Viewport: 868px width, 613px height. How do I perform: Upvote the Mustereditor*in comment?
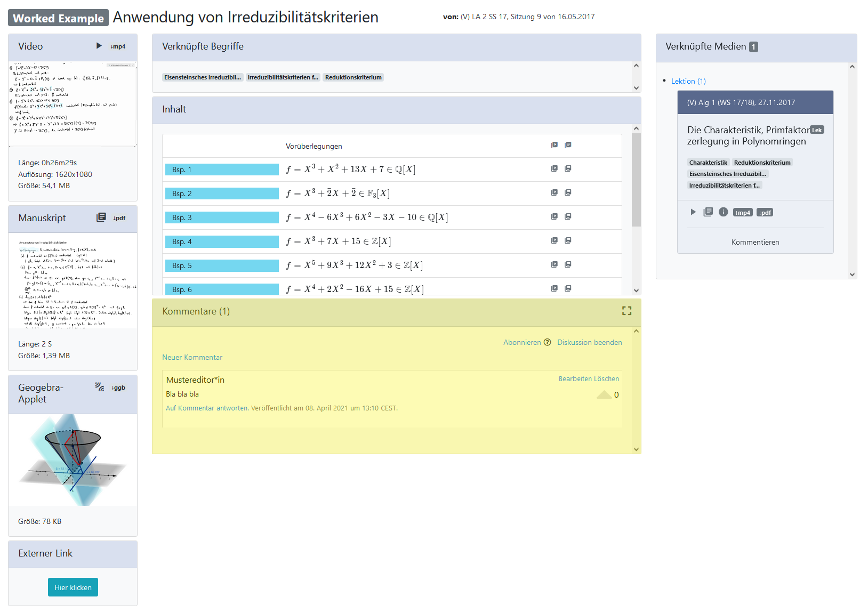pyautogui.click(x=604, y=394)
